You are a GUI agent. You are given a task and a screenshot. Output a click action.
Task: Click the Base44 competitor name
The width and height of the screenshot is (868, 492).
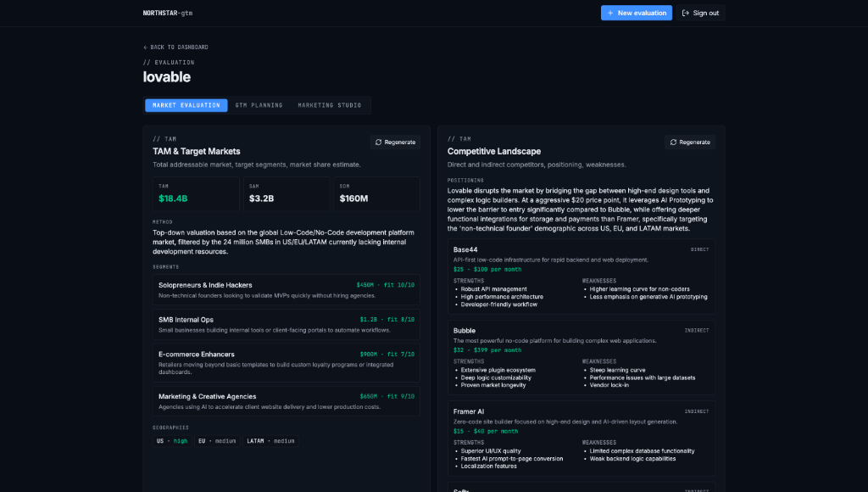click(x=465, y=250)
